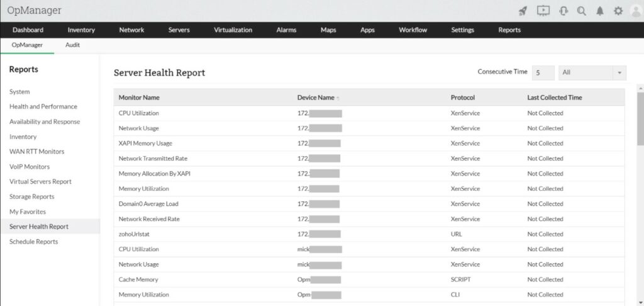Select the Cache Memory monitor row
This screenshot has height=306, width=644.
click(369, 280)
